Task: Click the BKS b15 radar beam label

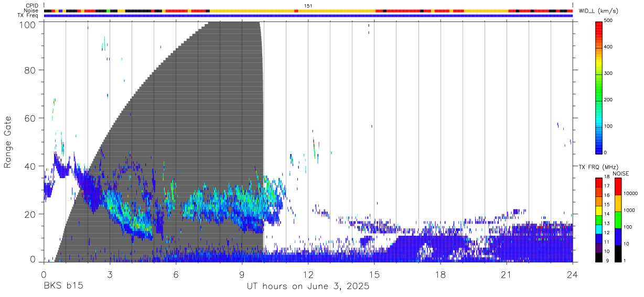Action: coord(62,287)
